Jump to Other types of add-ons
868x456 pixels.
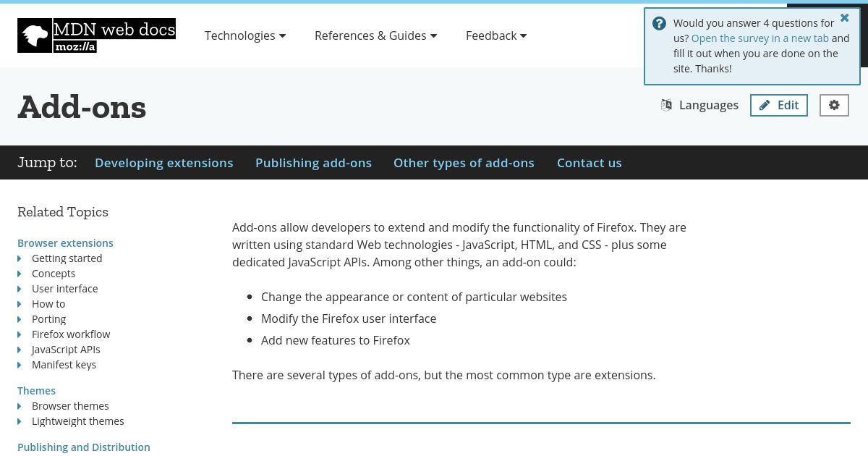[x=464, y=163]
